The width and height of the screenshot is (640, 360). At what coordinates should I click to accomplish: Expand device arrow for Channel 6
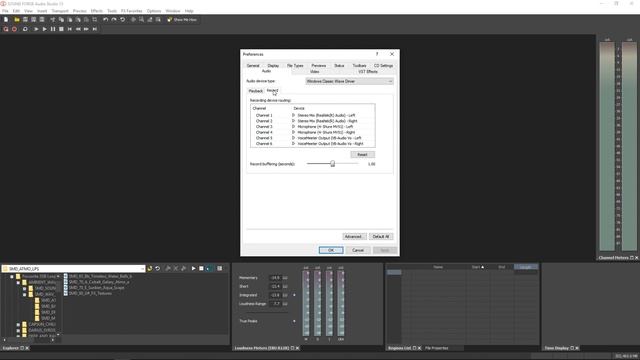(x=293, y=144)
